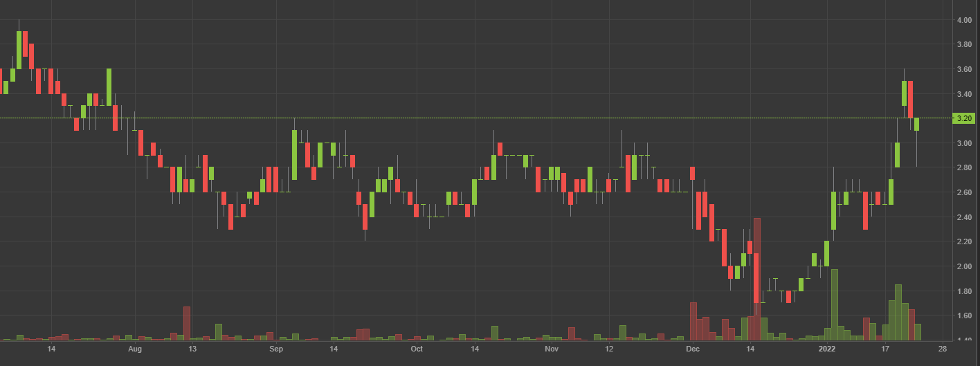
Task: Select the 14 date label before Aug
Action: (x=51, y=349)
